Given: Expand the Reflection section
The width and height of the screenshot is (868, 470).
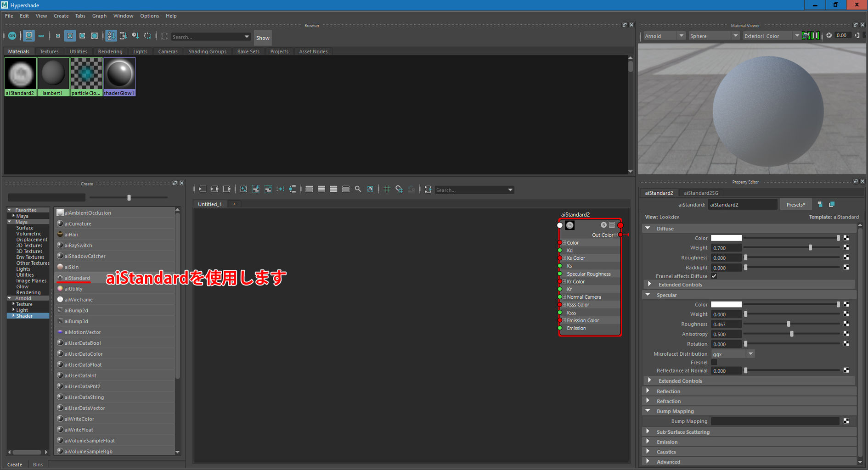Looking at the screenshot, I should coord(648,391).
